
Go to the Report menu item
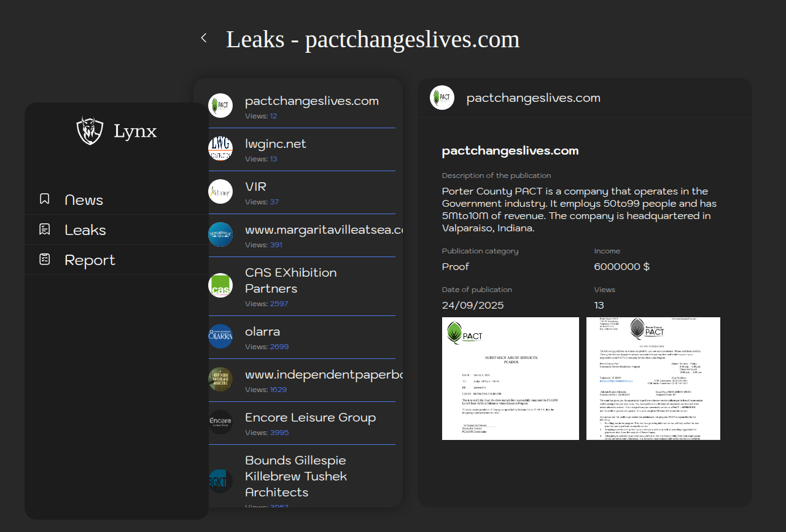(90, 260)
